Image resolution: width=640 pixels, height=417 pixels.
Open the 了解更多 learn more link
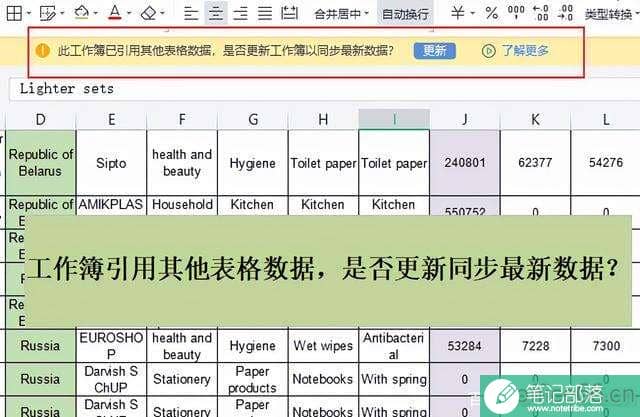pos(525,51)
